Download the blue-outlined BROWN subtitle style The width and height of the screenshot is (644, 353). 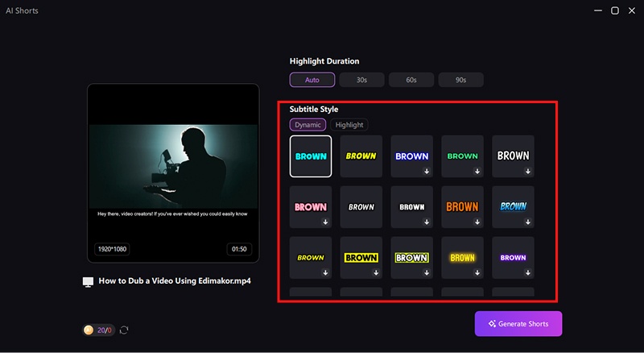(x=427, y=171)
